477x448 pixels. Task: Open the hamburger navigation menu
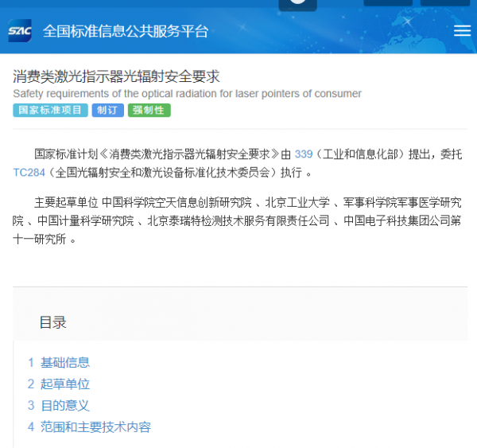(x=462, y=31)
